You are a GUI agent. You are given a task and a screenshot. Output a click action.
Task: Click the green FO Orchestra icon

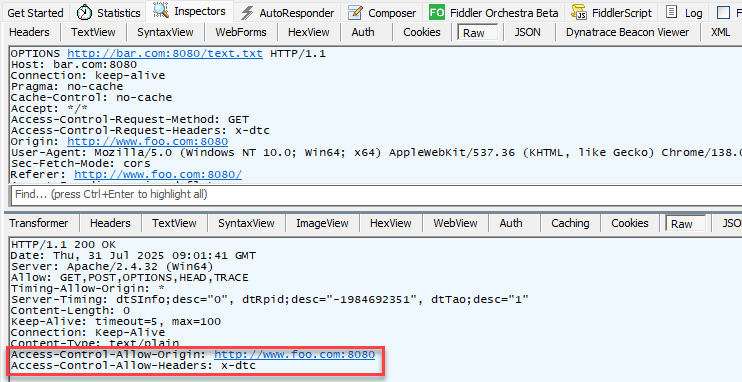pos(437,12)
